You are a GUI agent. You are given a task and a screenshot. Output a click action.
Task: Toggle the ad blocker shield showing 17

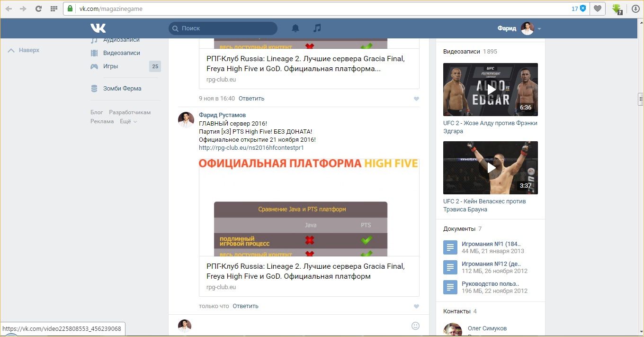[x=583, y=9]
